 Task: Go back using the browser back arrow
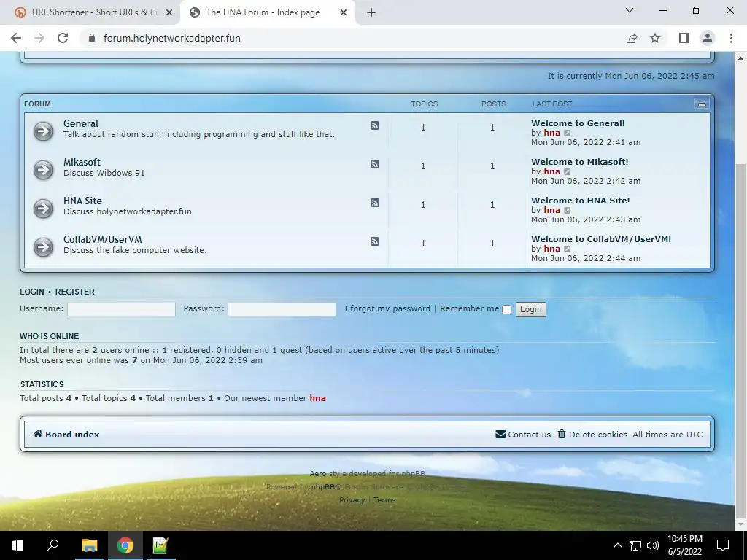16,38
